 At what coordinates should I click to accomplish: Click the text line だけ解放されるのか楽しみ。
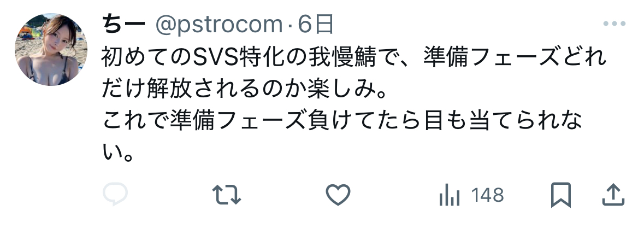tap(245, 90)
